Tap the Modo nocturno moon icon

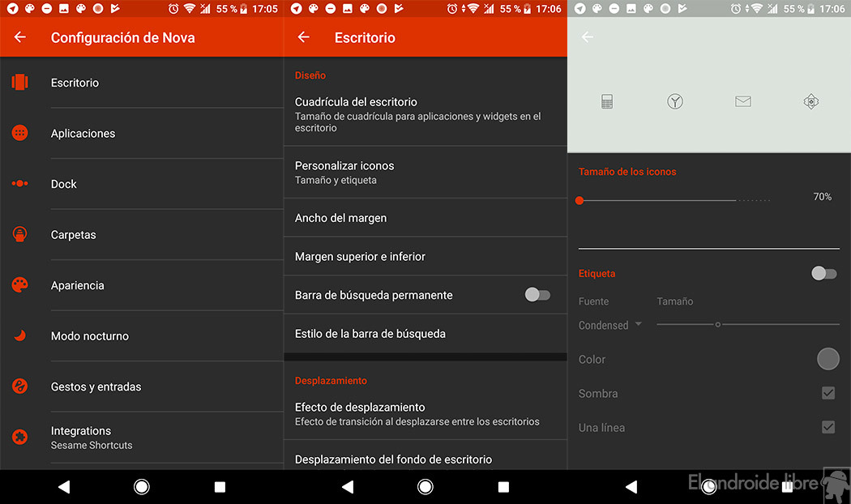click(x=20, y=335)
